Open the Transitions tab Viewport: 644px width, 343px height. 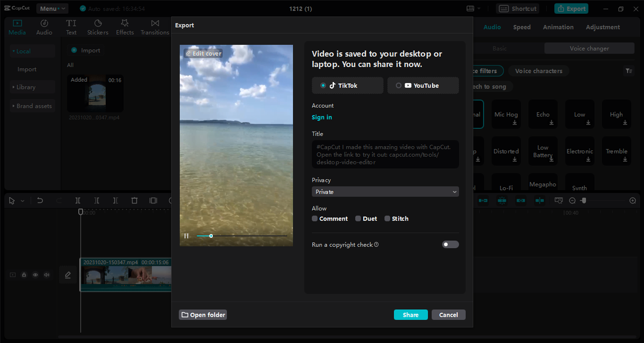tap(155, 27)
